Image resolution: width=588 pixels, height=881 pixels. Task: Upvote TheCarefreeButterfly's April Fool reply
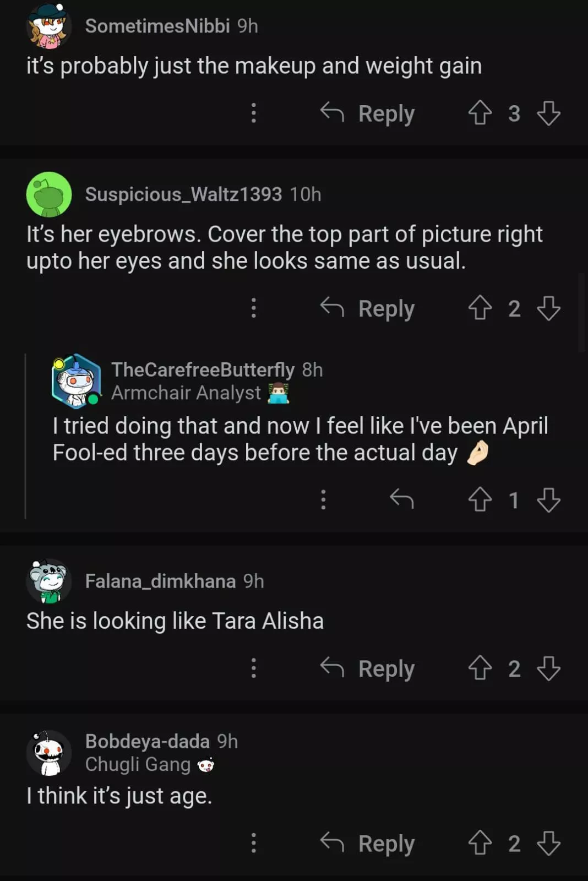point(480,500)
